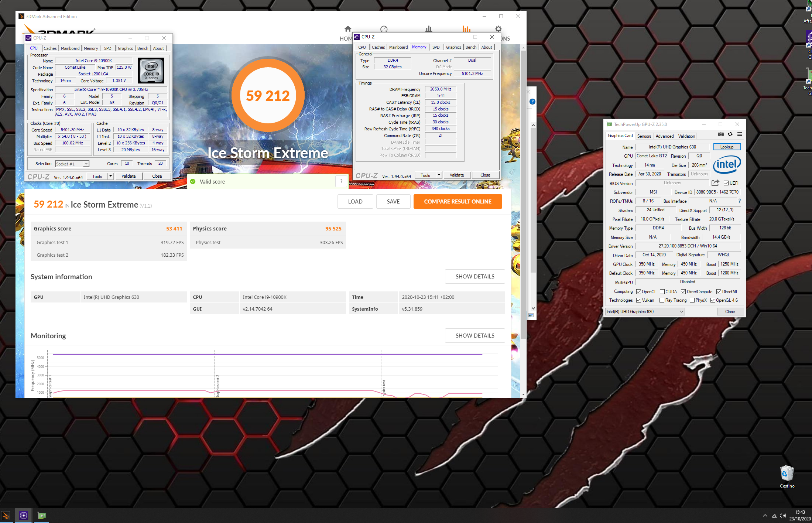This screenshot has width=812, height=523.
Task: Open GPU-Z hamburger menu icon
Action: click(740, 134)
